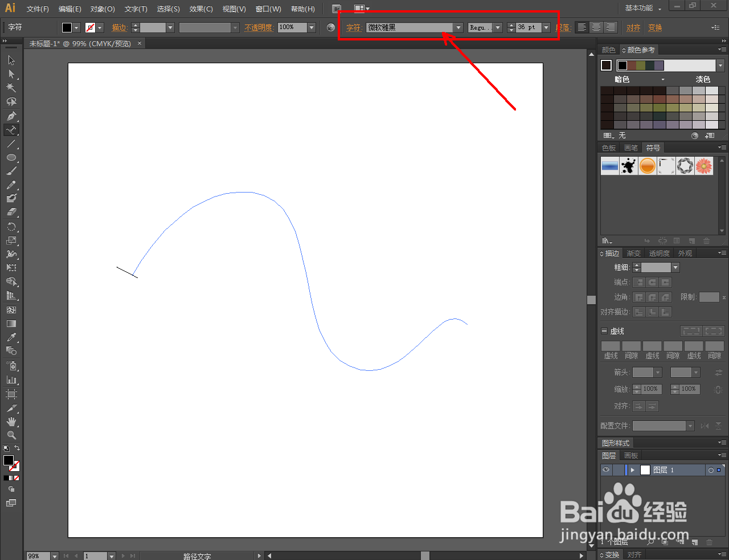Select the Line Segment tool
The image size is (729, 560).
pyautogui.click(x=11, y=144)
